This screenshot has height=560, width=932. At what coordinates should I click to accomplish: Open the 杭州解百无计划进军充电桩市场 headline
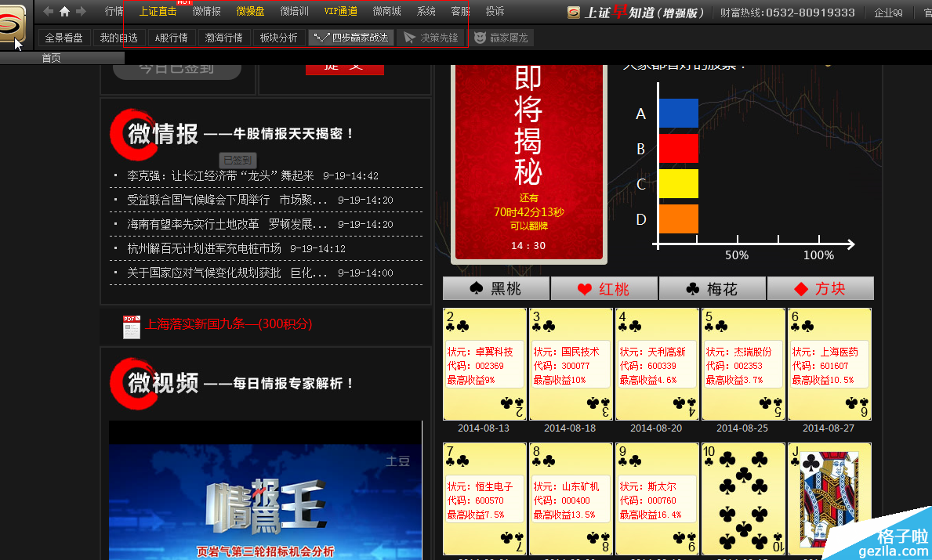click(x=204, y=249)
